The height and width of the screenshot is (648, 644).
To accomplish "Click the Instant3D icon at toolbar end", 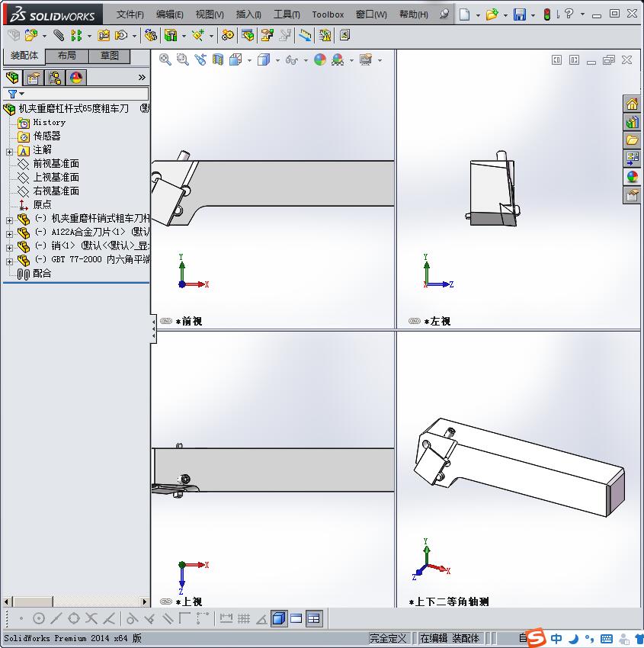I will [344, 36].
